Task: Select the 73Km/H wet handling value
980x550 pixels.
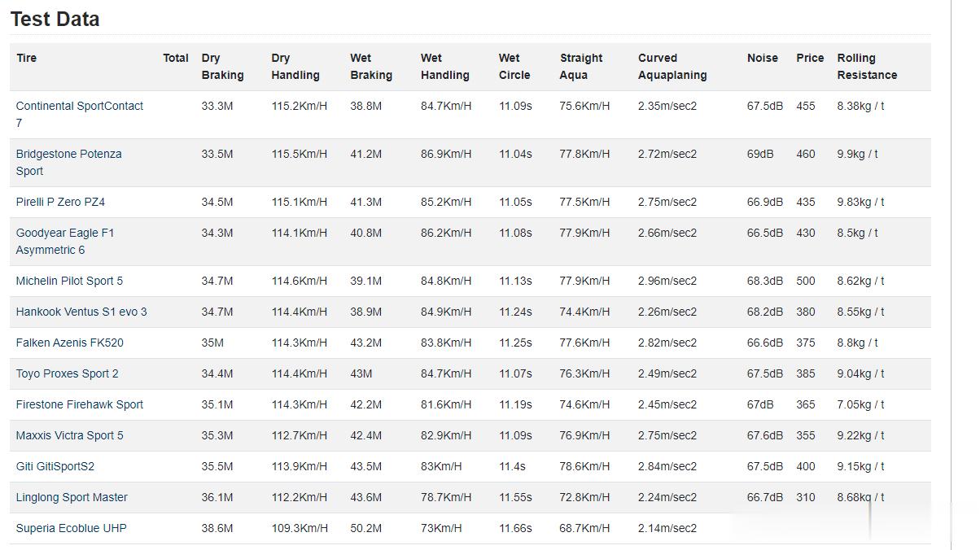Action: 441,528
